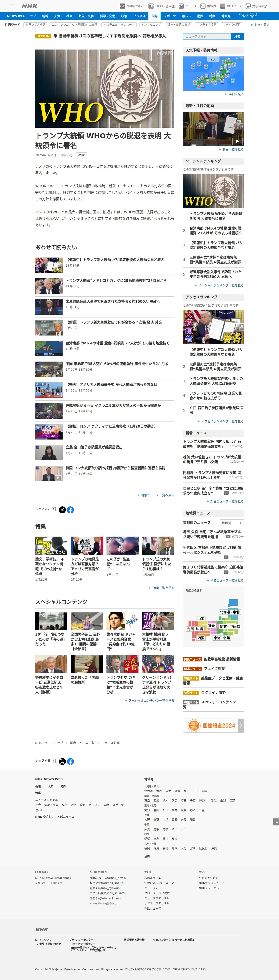Click footer NHK logo
The width and height of the screenshot is (279, 980).
click(42, 929)
